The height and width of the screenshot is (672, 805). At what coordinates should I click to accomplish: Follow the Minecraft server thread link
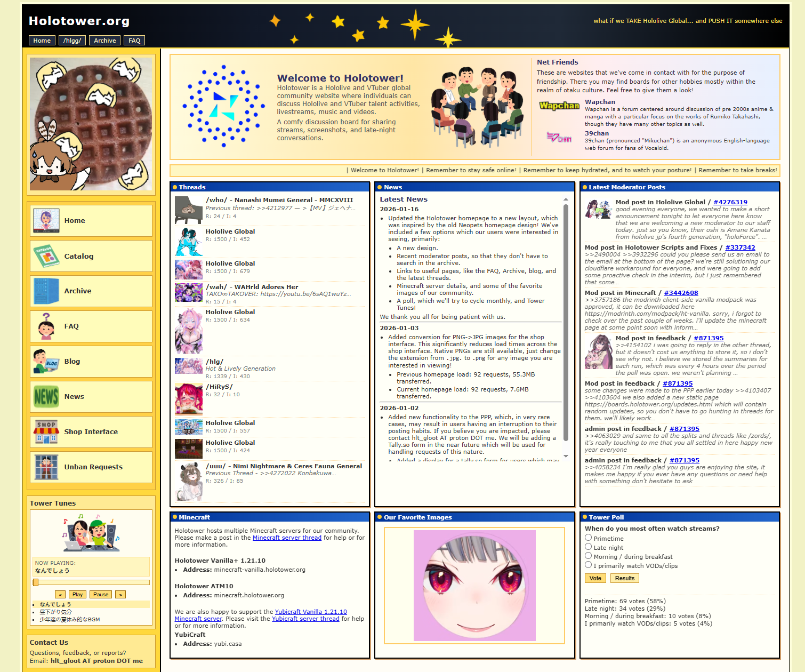[287, 538]
